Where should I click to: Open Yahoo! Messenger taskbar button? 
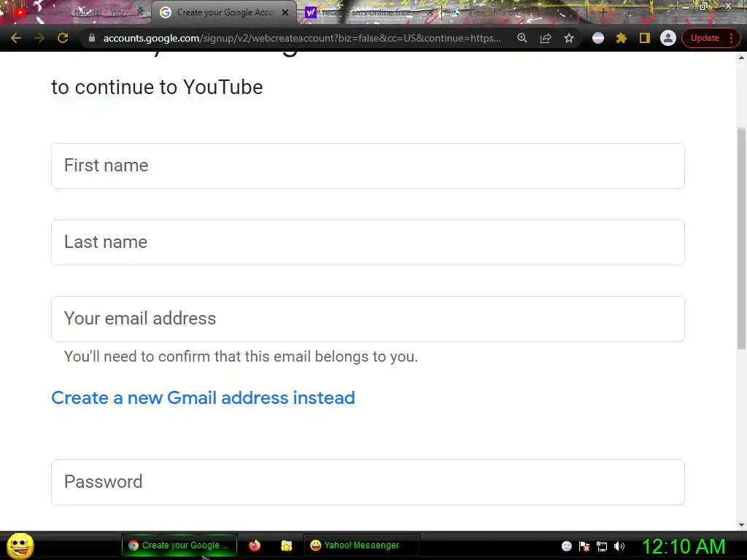361,545
